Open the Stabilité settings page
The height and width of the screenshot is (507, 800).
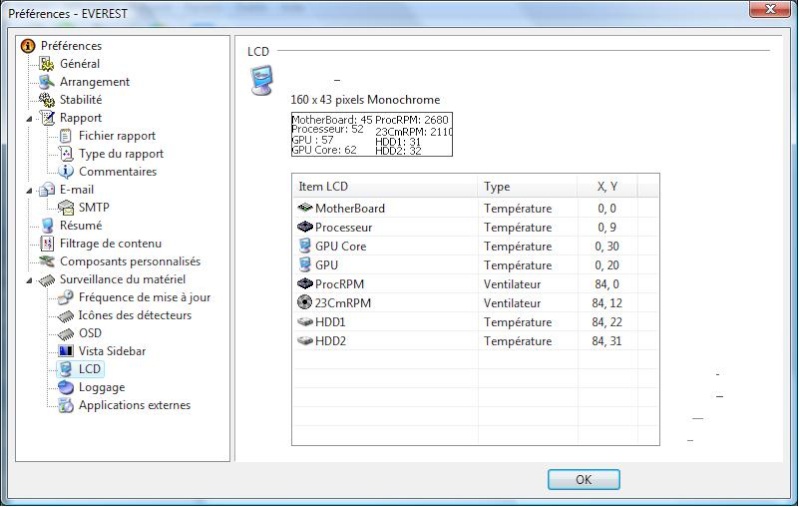[81, 99]
